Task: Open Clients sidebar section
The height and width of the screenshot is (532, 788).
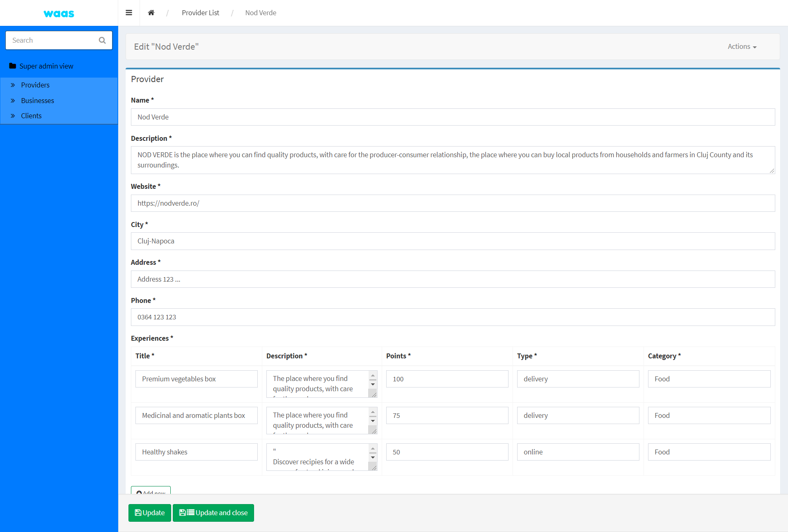Action: pyautogui.click(x=31, y=116)
